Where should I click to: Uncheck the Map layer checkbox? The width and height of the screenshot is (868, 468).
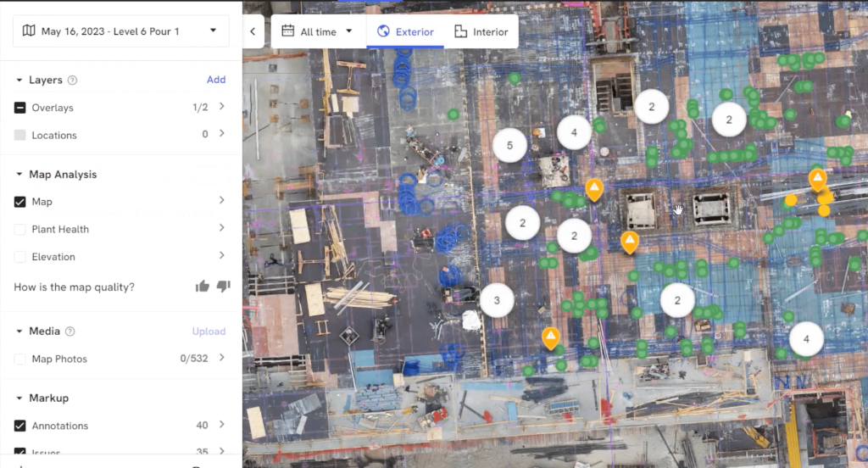(20, 202)
